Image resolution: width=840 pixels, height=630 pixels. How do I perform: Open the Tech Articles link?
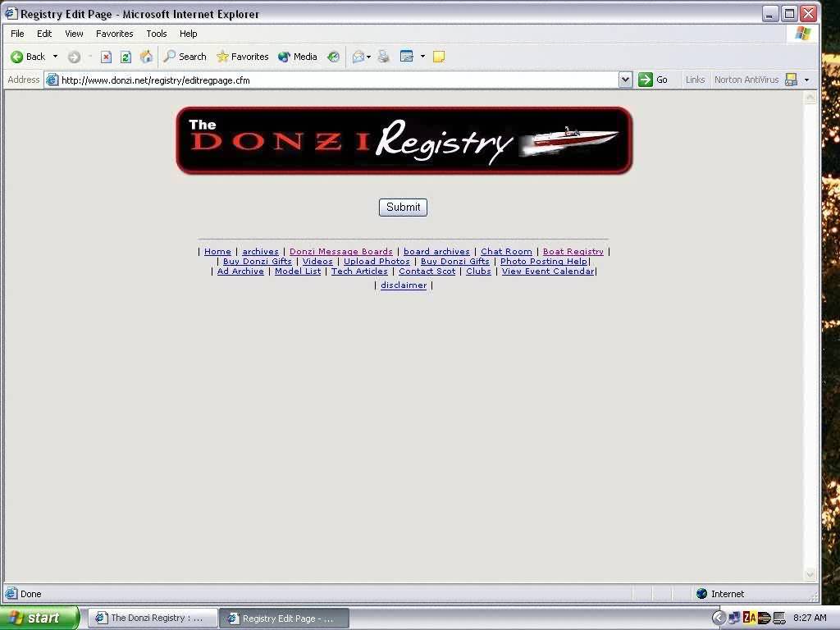[359, 271]
